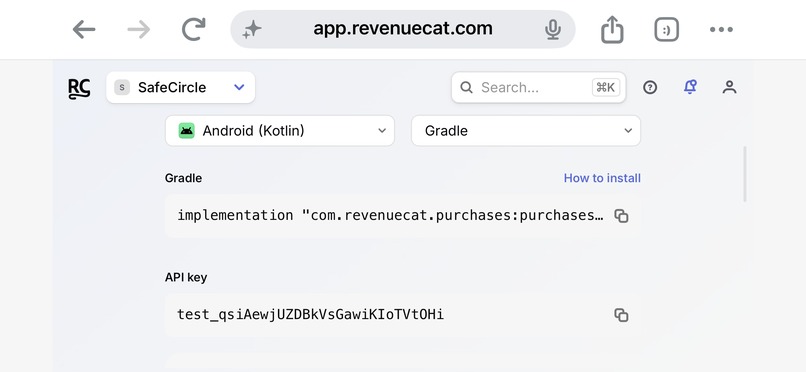Open the notifications bell icon

pos(690,87)
